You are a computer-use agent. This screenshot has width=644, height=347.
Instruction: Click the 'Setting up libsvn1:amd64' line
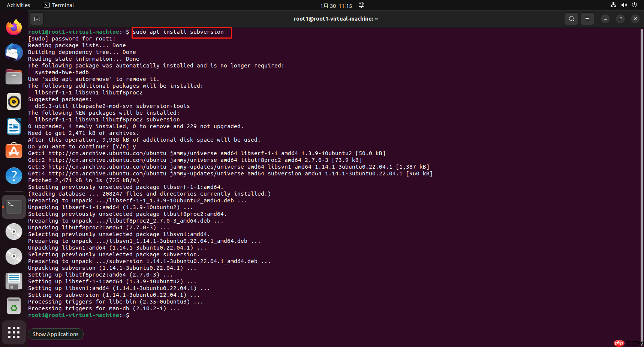click(119, 289)
